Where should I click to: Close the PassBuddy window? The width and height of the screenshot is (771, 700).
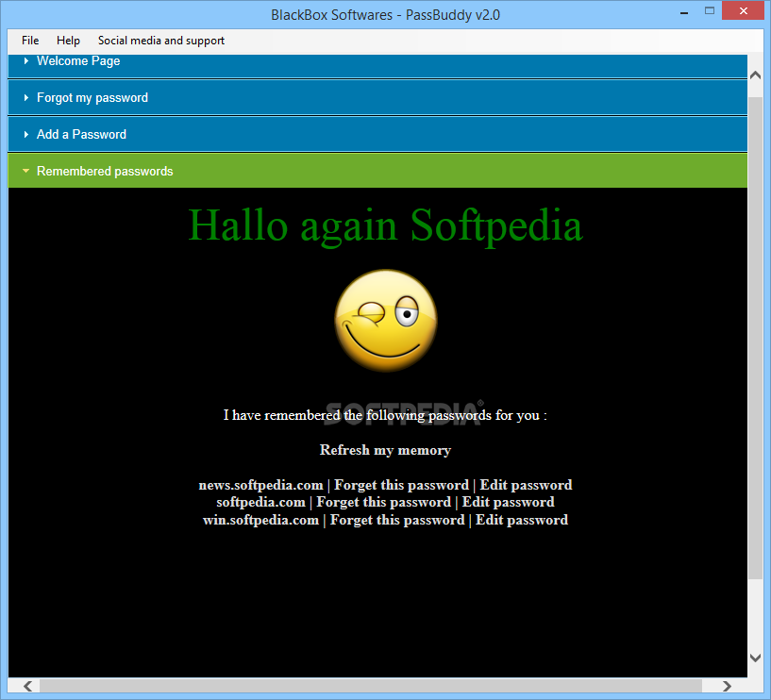[x=744, y=10]
